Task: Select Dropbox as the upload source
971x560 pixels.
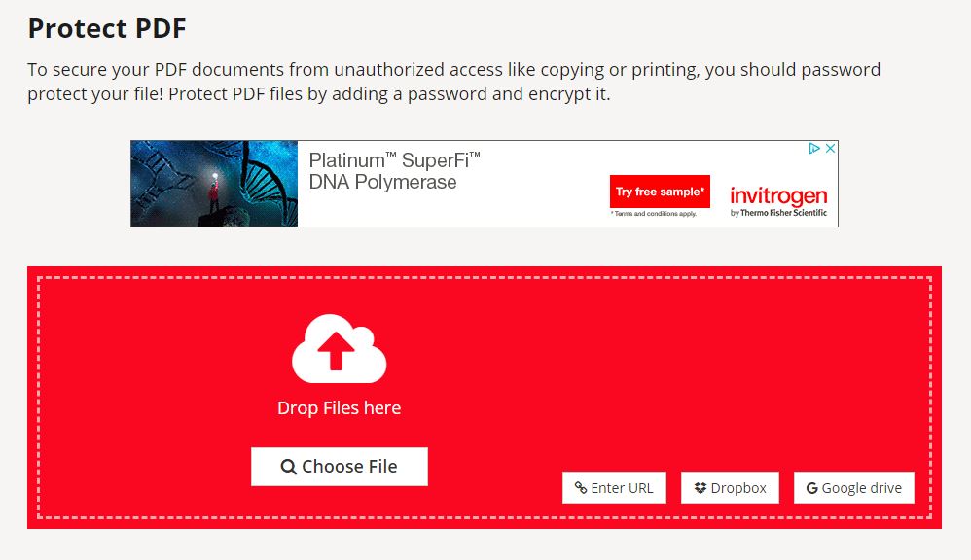Action: (730, 487)
